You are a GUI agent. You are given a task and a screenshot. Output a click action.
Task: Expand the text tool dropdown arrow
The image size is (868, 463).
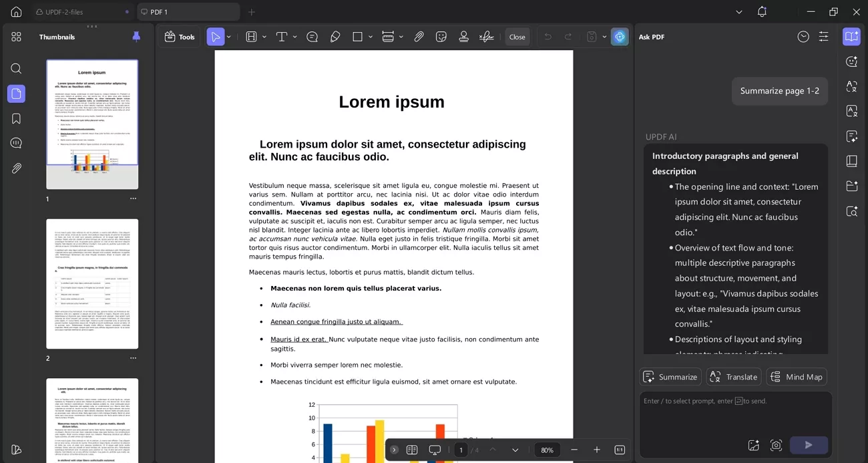click(x=294, y=37)
